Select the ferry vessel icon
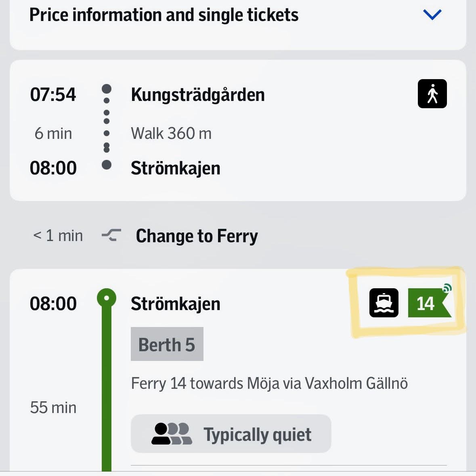Image resolution: width=476 pixels, height=476 pixels. coord(384,302)
